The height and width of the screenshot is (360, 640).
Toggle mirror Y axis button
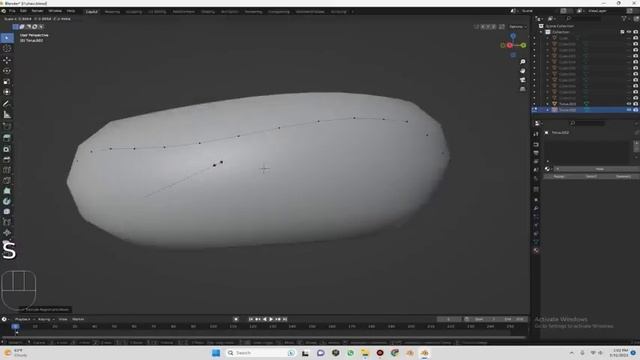(x=489, y=27)
